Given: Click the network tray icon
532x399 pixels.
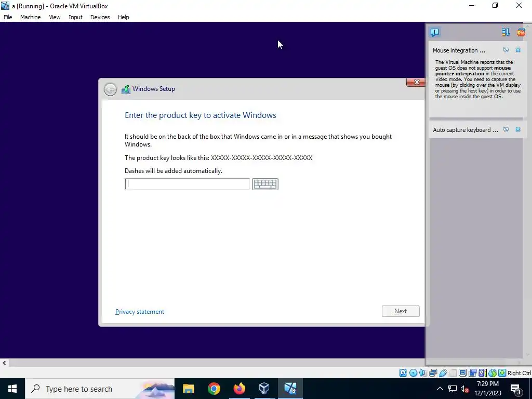Looking at the screenshot, I should pos(453,389).
